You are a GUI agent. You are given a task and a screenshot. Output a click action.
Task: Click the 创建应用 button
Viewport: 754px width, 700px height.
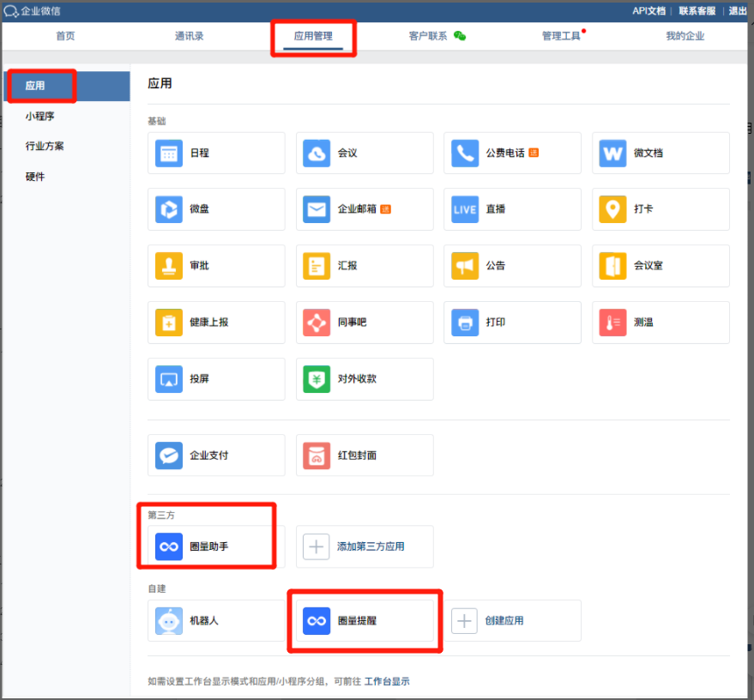[x=512, y=620]
